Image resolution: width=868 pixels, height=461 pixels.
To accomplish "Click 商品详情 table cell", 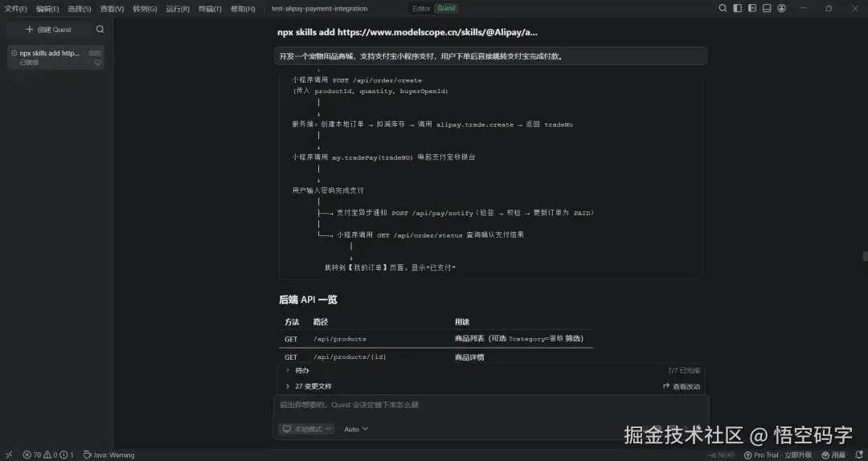I will tap(469, 357).
